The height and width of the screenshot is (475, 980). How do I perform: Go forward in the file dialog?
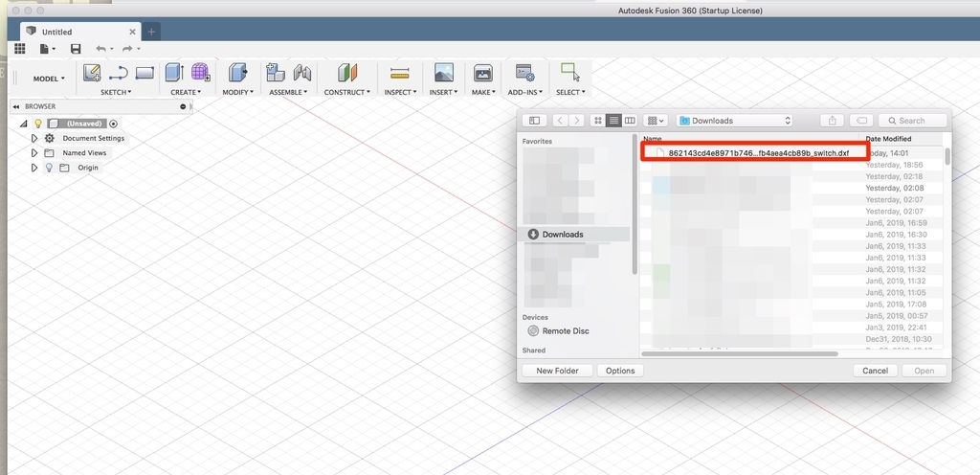pyautogui.click(x=577, y=121)
